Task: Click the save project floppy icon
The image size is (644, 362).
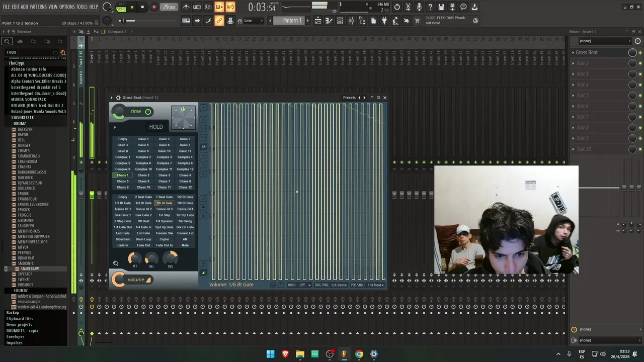Action: point(441,7)
